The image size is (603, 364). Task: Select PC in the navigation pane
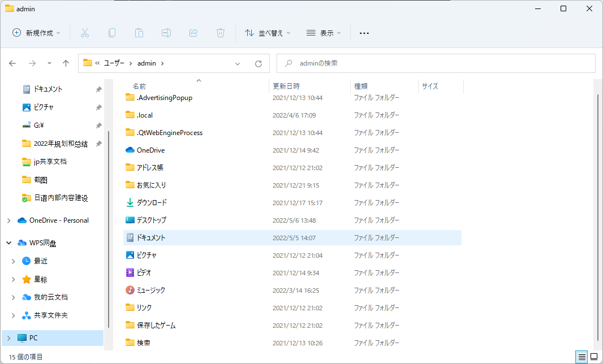pyautogui.click(x=33, y=337)
